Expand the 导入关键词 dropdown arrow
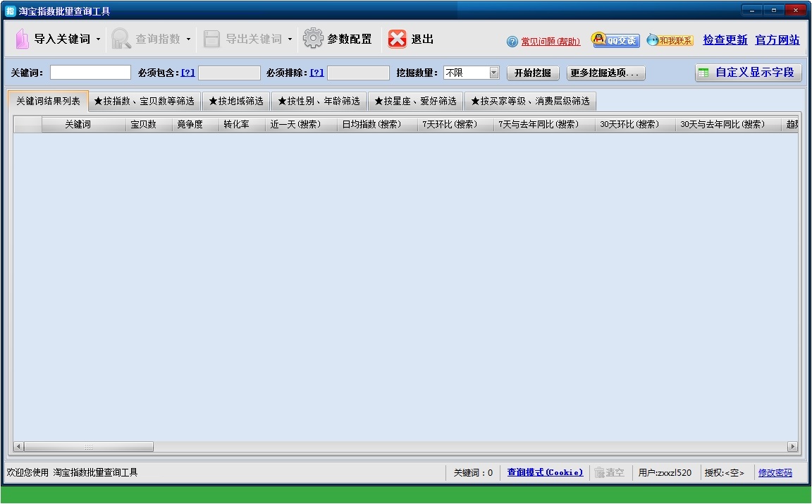This screenshot has width=812, height=504. click(98, 39)
